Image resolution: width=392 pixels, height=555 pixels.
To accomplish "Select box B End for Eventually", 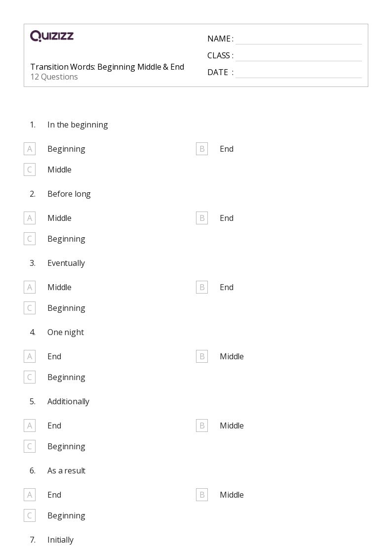I will point(202,288).
